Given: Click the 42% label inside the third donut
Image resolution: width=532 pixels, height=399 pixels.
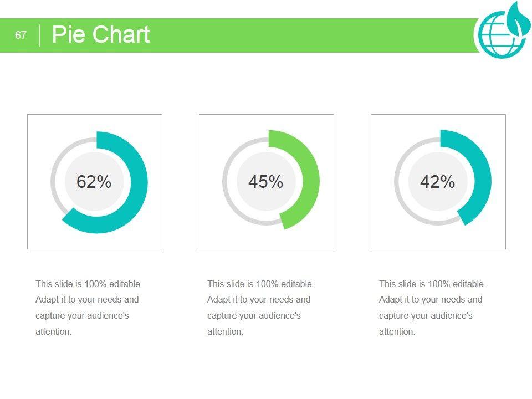Looking at the screenshot, I should pyautogui.click(x=438, y=182).
